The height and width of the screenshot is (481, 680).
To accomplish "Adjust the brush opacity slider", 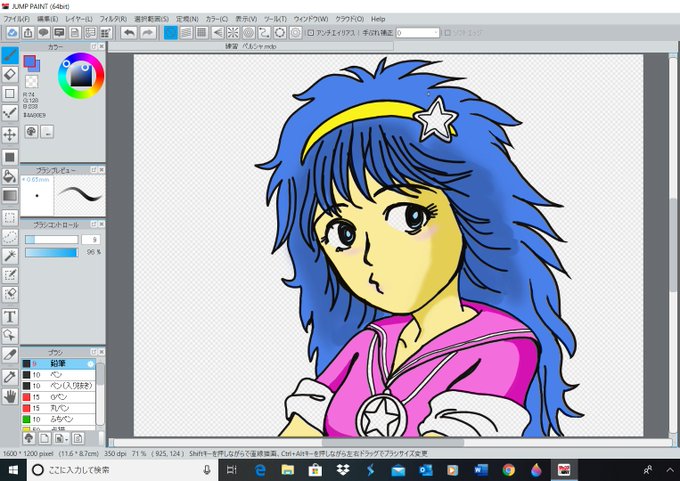I will 51,252.
